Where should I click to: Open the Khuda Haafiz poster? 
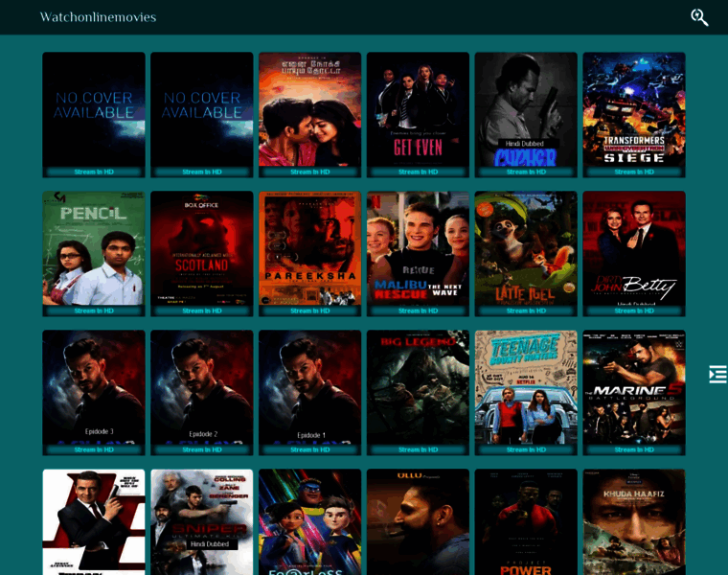pos(634,522)
